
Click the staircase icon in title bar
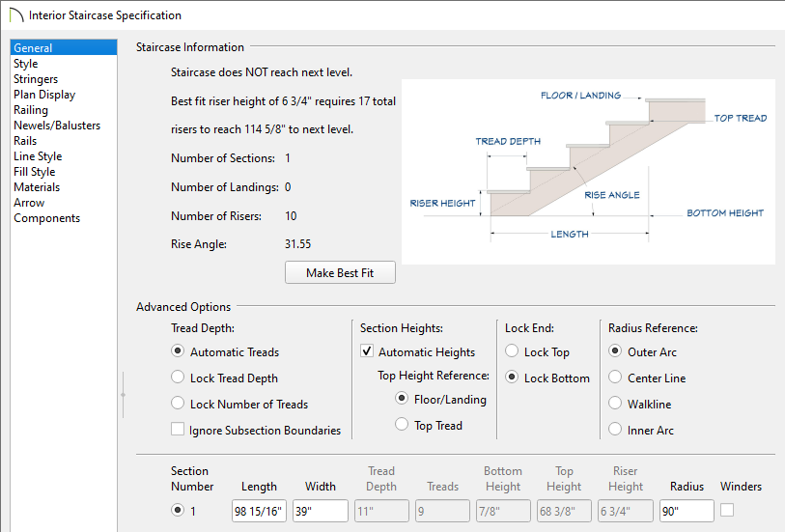tap(16, 15)
